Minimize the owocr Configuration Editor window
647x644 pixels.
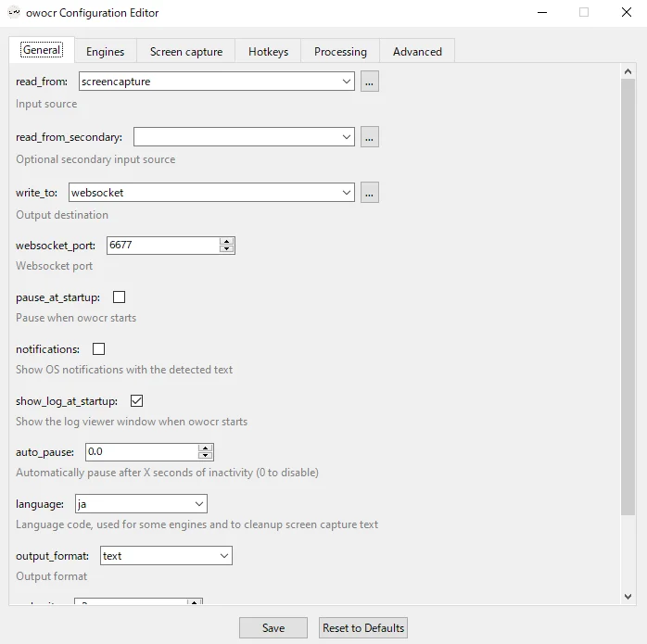[542, 12]
